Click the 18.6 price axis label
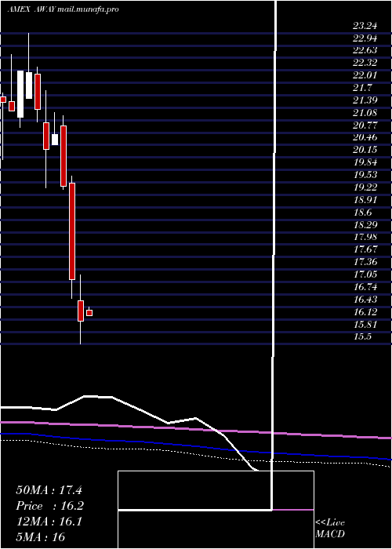This screenshot has width=392, height=549. pos(362,213)
